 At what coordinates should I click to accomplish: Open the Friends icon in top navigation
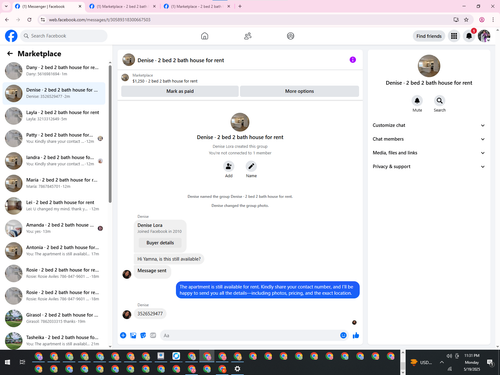click(x=248, y=36)
